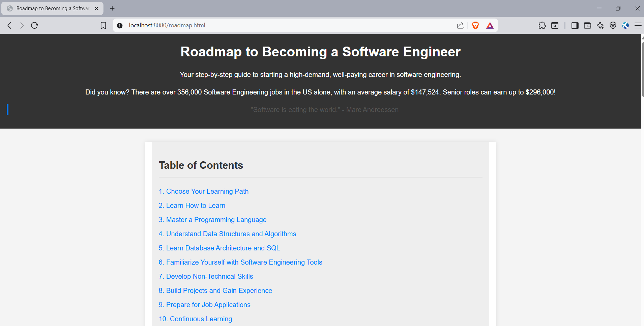The width and height of the screenshot is (644, 326).
Task: Jump to Continuous Learning section
Action: (x=195, y=319)
